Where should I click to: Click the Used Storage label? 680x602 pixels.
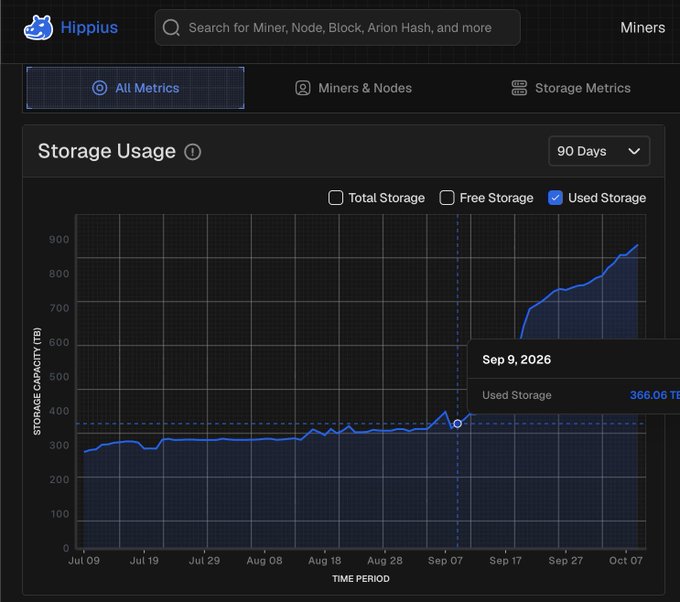coord(607,198)
